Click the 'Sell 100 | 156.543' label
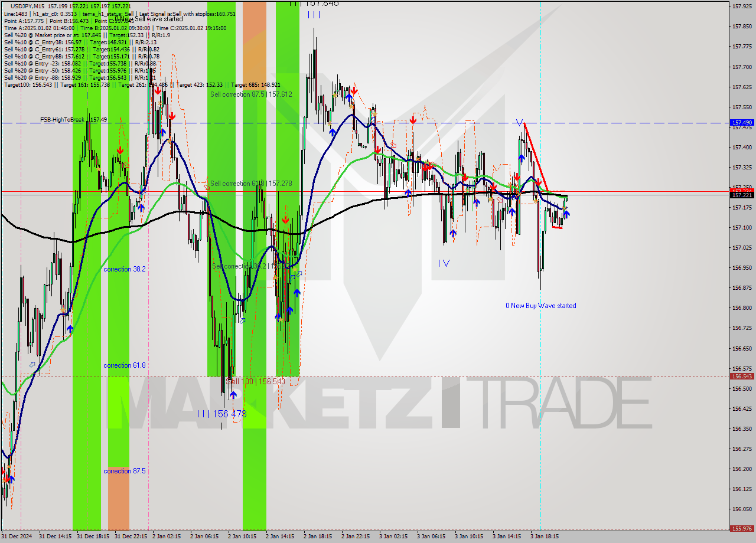This screenshot has height=543, width=756. [x=256, y=381]
